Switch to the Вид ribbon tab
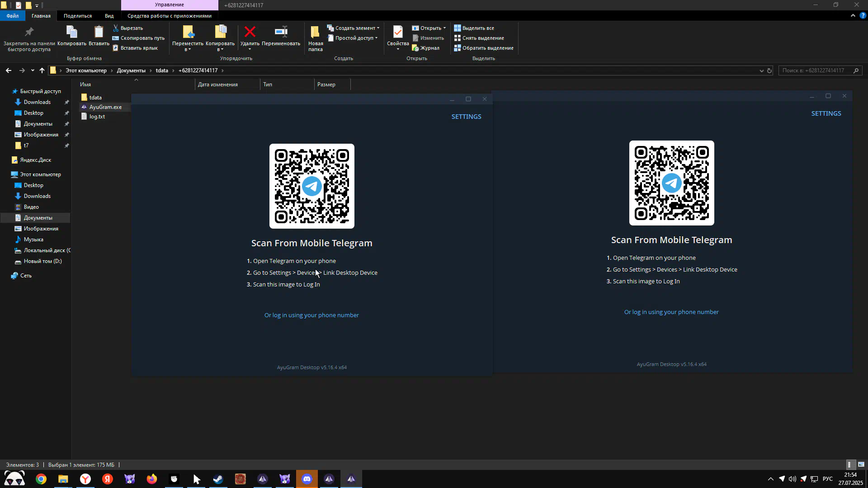The width and height of the screenshot is (868, 488). [x=109, y=16]
